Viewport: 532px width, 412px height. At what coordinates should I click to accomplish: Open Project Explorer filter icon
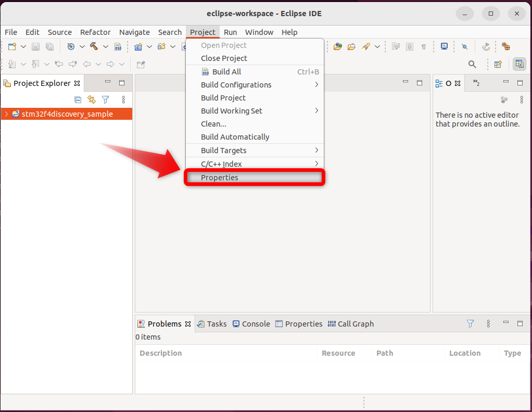point(106,99)
